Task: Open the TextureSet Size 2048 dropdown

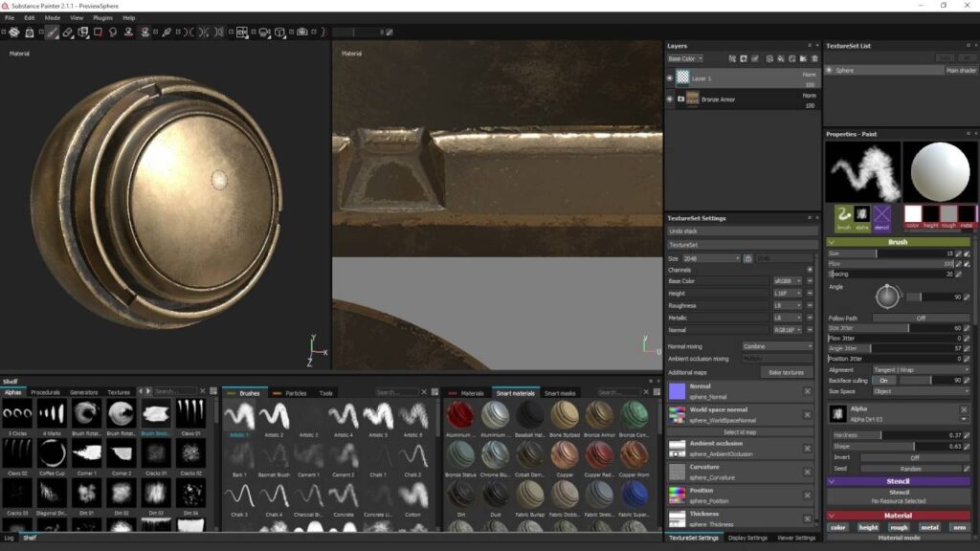Action: coord(711,258)
